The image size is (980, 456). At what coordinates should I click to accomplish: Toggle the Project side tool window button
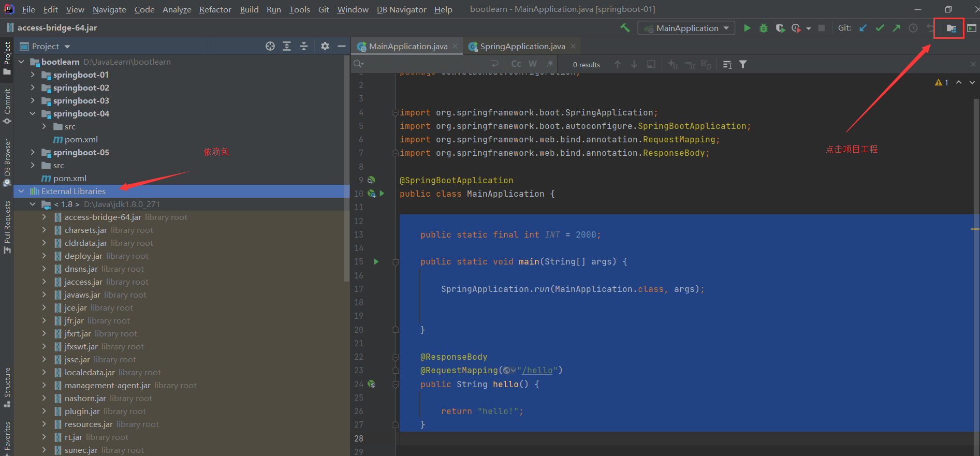coord(7,58)
